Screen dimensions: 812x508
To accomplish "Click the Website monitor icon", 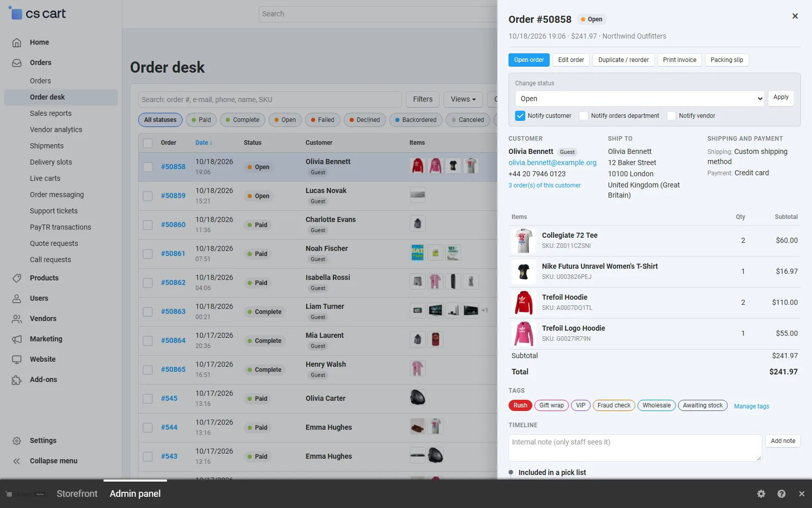I will point(17,359).
